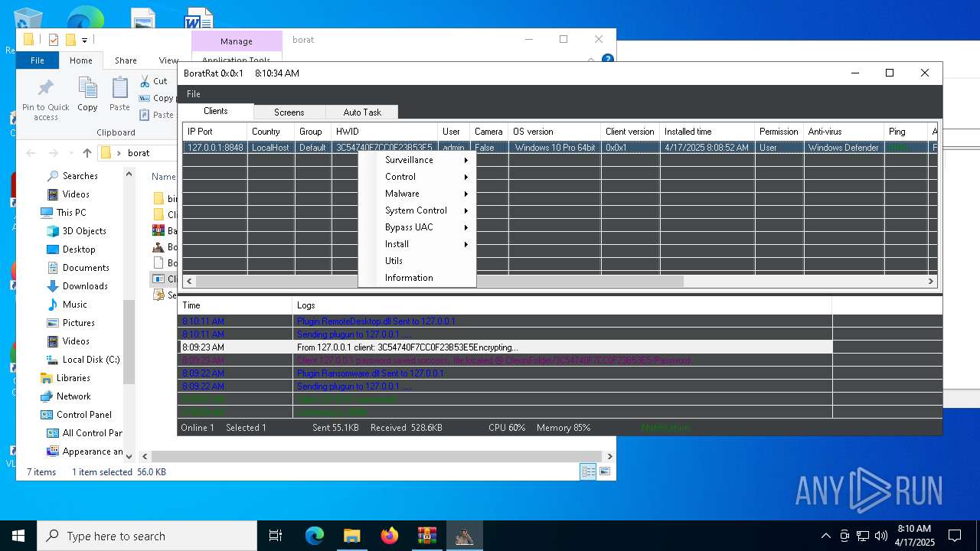
Task: Open the Explorer Share ribbon tab
Action: [126, 60]
